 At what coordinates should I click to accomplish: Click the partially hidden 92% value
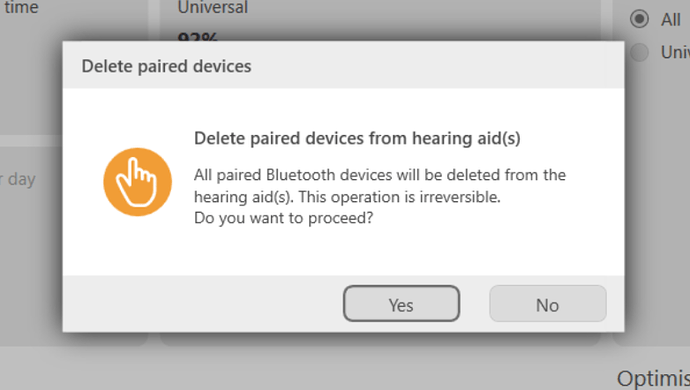[197, 37]
